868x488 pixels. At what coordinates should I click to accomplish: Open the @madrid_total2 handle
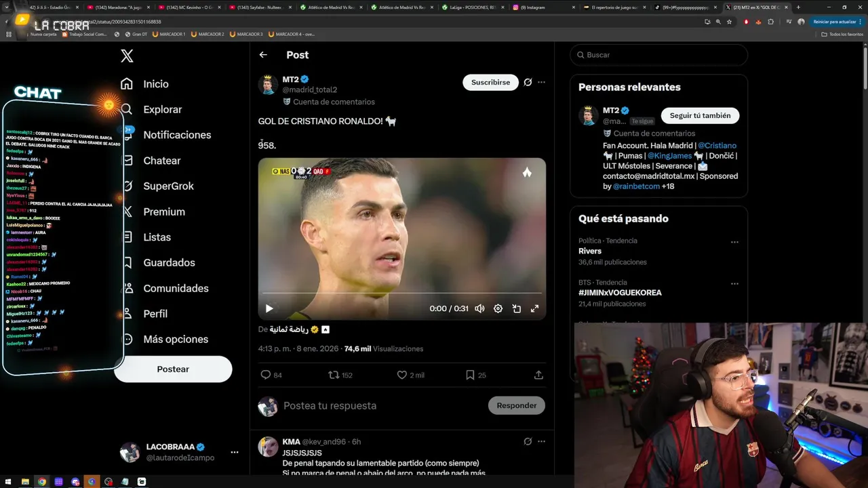tap(309, 89)
